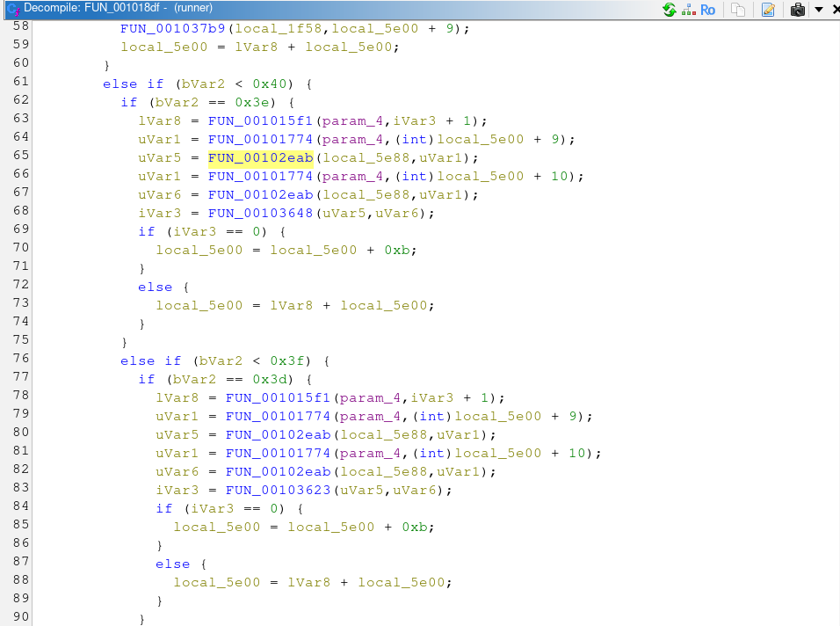Click highlighted FUN_00102eab on line 65
The image size is (840, 626).
[x=260, y=158]
